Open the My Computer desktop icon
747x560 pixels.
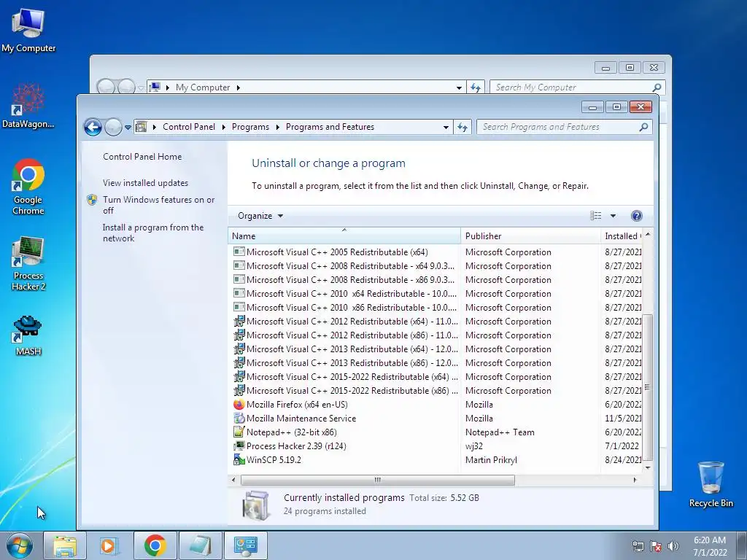(x=28, y=29)
